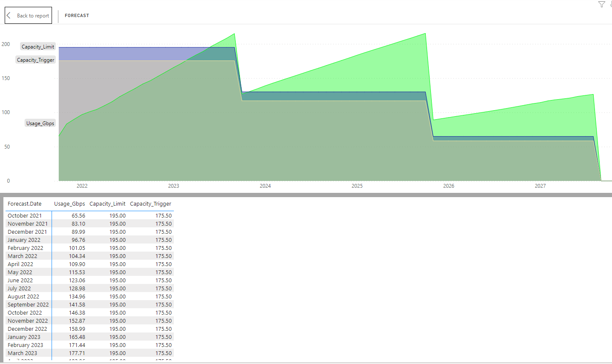Click Capacity_Trigger 175.50 in March 2023 row
The image size is (612, 364).
click(x=164, y=353)
